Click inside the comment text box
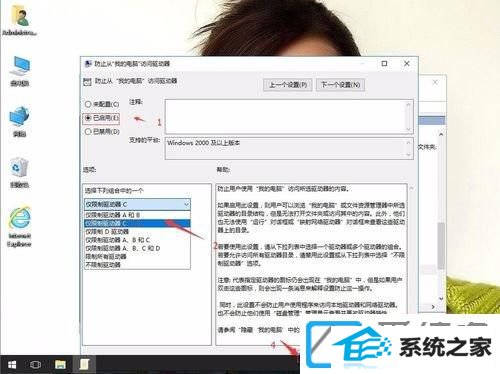The height and width of the screenshot is (374, 500). pyautogui.click(x=286, y=116)
